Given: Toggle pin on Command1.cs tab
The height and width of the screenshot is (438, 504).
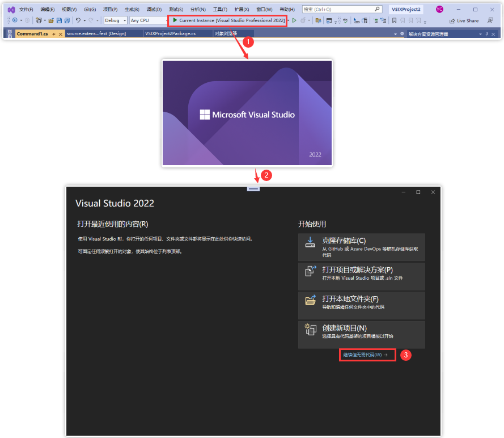Looking at the screenshot, I should click(x=54, y=34).
